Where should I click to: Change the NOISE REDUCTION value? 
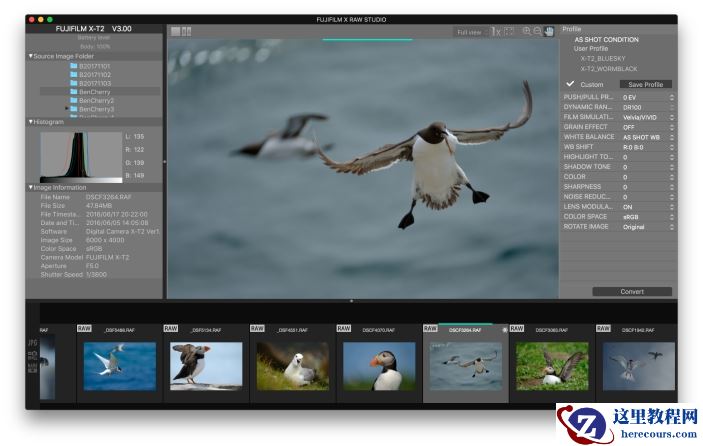(647, 197)
